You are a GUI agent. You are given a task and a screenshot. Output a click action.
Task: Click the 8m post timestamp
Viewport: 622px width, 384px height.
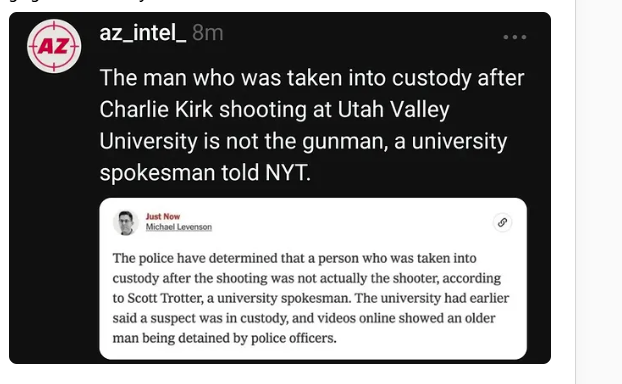click(x=207, y=33)
